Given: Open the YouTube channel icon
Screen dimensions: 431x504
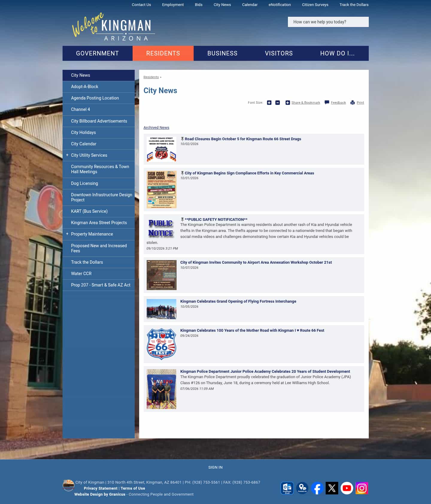Looking at the screenshot, I should coord(347,488).
